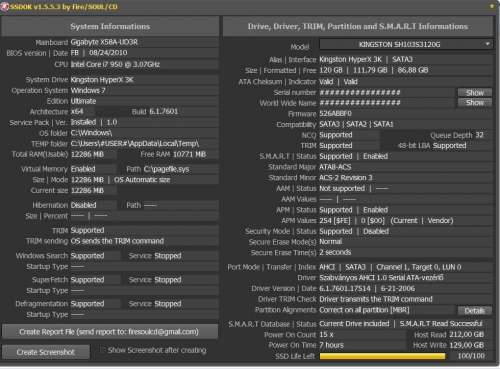Image resolution: width=500 pixels, height=369 pixels.
Task: Select Correct on all partition [MBR] text
Action: point(364,310)
